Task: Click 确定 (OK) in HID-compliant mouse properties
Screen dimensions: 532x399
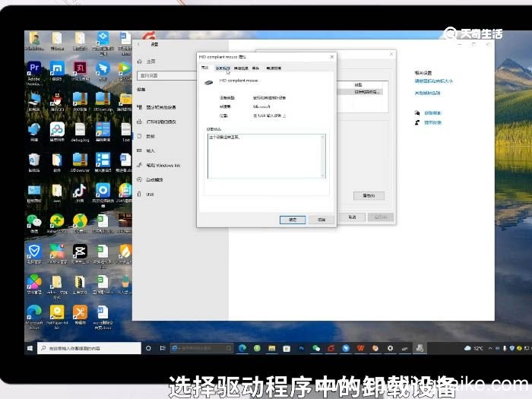Action: pyautogui.click(x=293, y=220)
